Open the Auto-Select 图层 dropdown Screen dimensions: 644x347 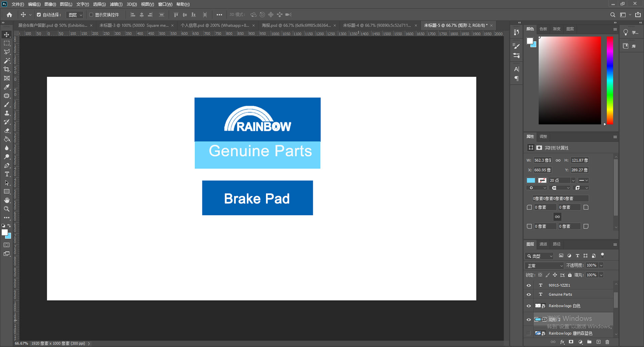pos(75,15)
